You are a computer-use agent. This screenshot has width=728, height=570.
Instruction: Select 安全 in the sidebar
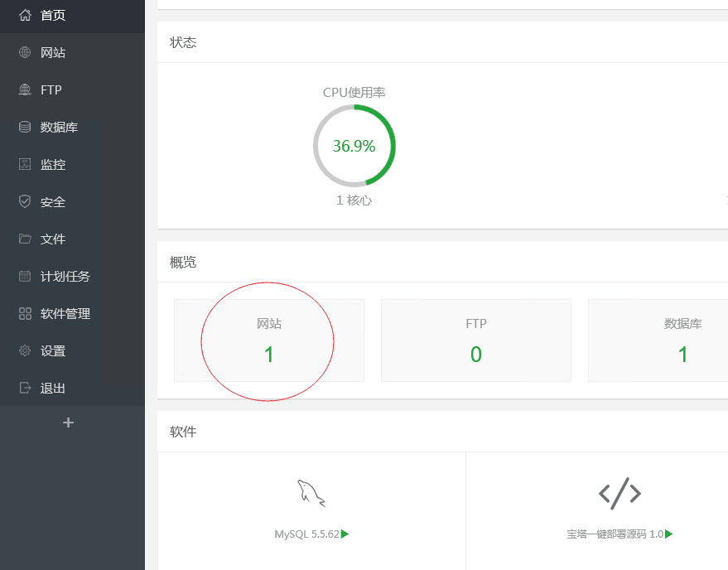(x=72, y=201)
